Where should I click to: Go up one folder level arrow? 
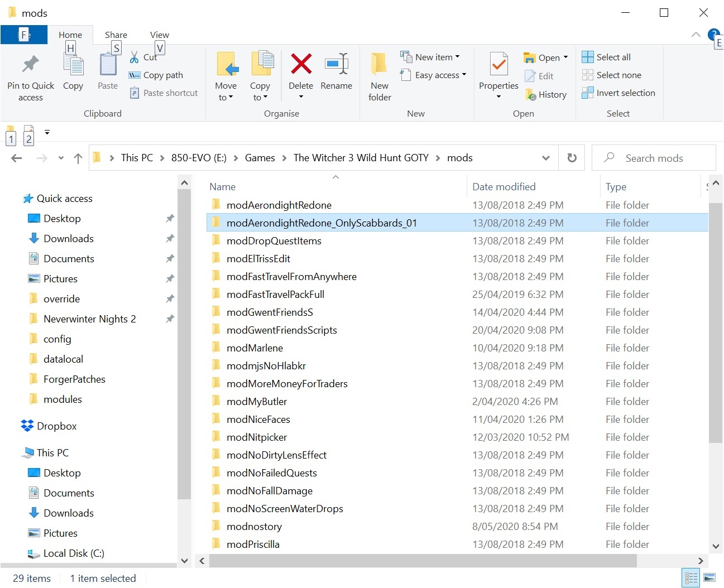click(78, 158)
